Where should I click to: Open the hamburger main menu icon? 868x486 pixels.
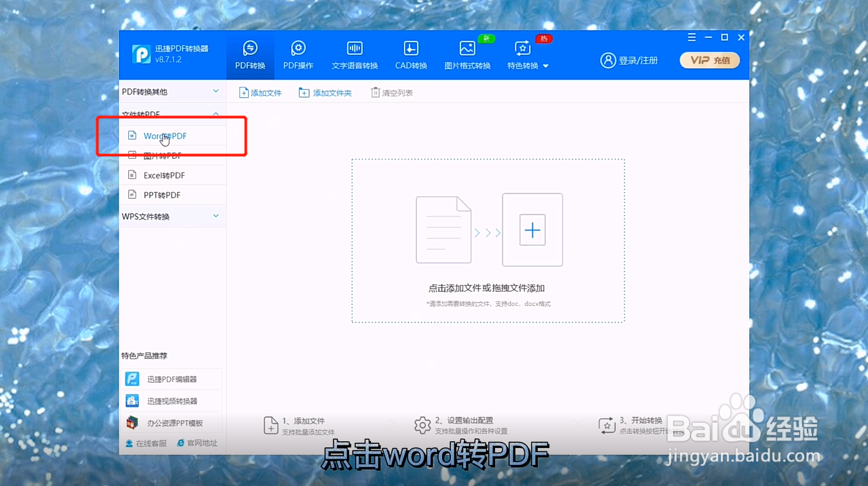pyautogui.click(x=692, y=37)
